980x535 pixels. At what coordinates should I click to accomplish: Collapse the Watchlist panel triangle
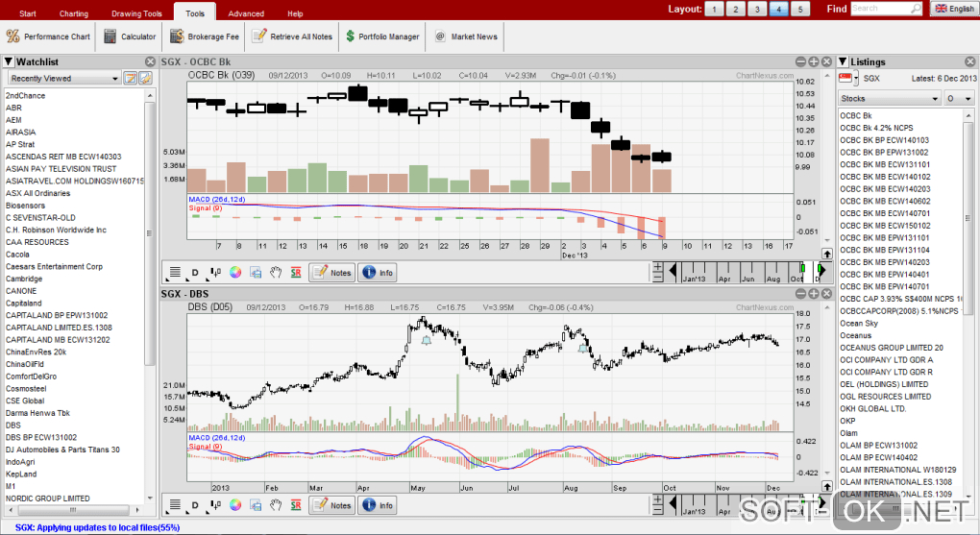(x=8, y=61)
